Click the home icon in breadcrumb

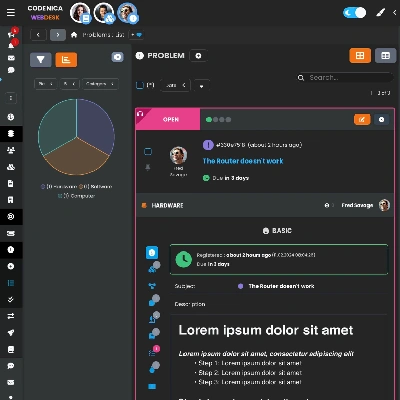[74, 35]
